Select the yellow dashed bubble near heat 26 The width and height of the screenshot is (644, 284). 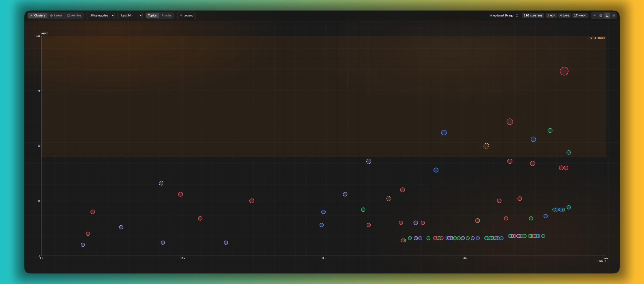(x=389, y=199)
